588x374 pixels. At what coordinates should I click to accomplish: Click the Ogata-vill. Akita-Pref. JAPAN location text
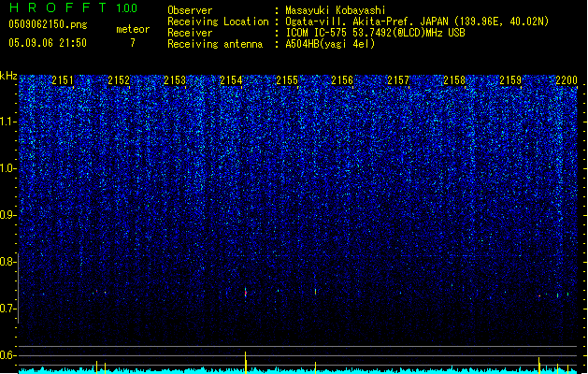click(x=417, y=22)
